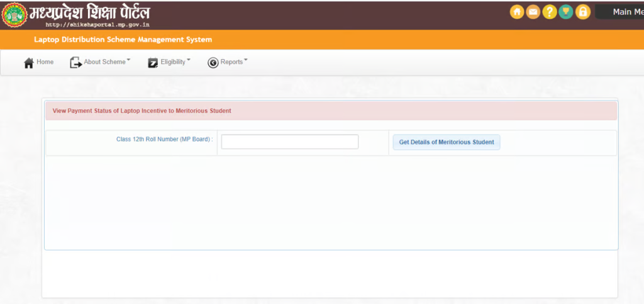
Task: Click the house icon beside Home
Action: 28,63
